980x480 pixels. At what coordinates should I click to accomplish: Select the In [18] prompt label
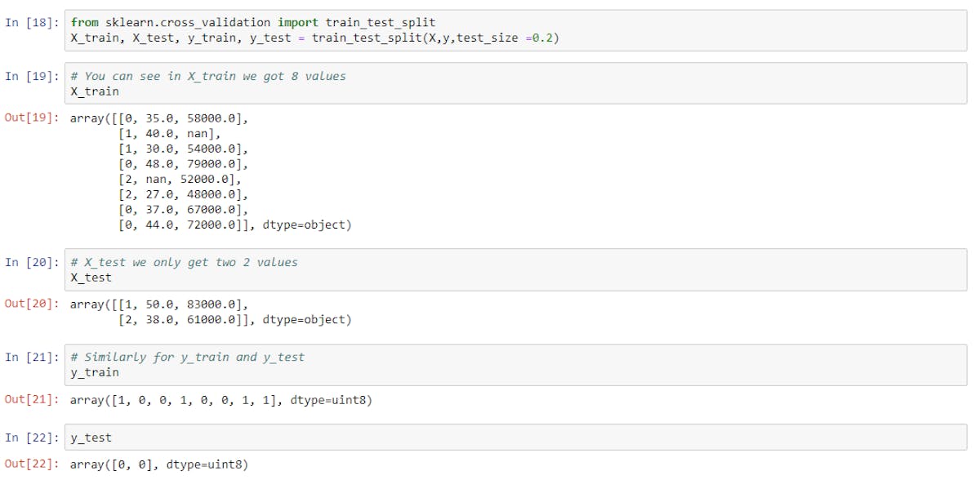31,22
